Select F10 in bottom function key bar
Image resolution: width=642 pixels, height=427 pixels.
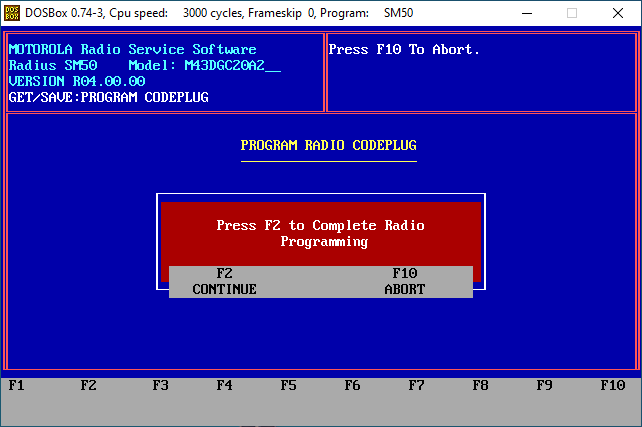(613, 385)
